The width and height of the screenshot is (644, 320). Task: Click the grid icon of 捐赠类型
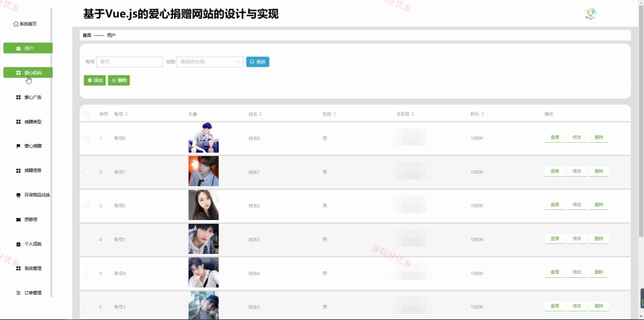point(18,121)
